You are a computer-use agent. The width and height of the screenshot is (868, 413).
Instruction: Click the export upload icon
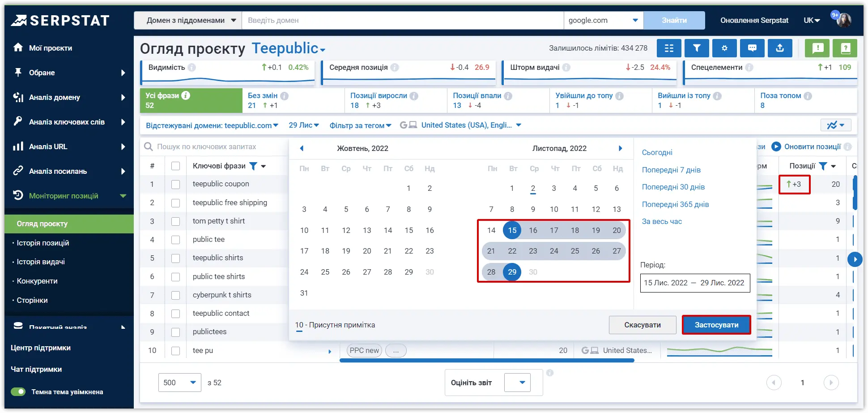[780, 48]
